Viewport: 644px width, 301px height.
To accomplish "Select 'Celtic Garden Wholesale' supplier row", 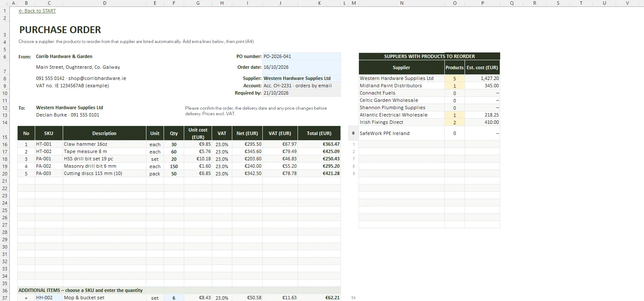I will click(401, 100).
